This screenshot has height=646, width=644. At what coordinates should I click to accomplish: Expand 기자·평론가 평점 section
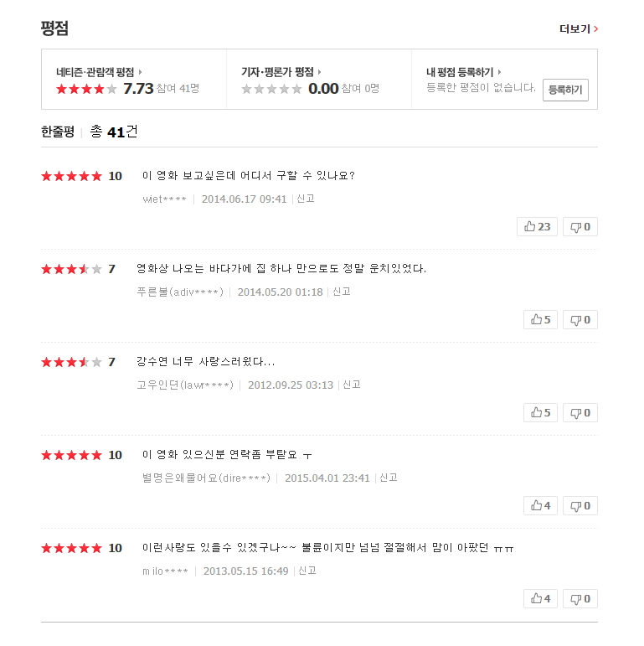click(x=281, y=72)
